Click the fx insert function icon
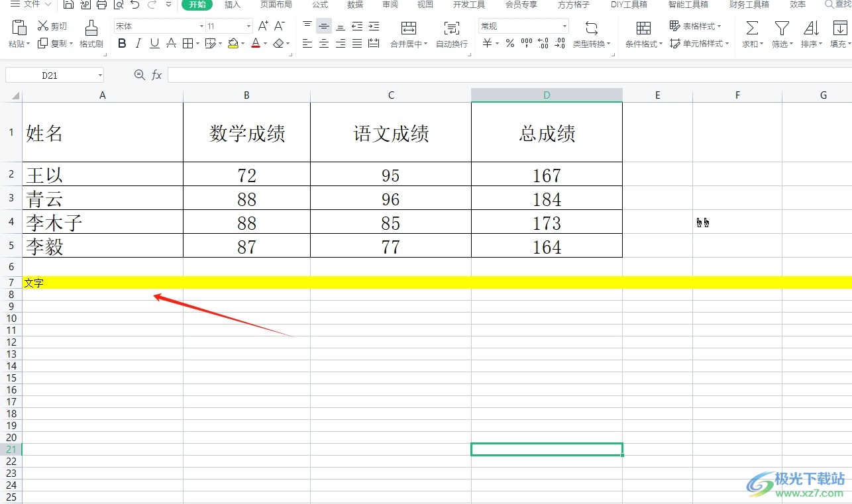 point(157,76)
